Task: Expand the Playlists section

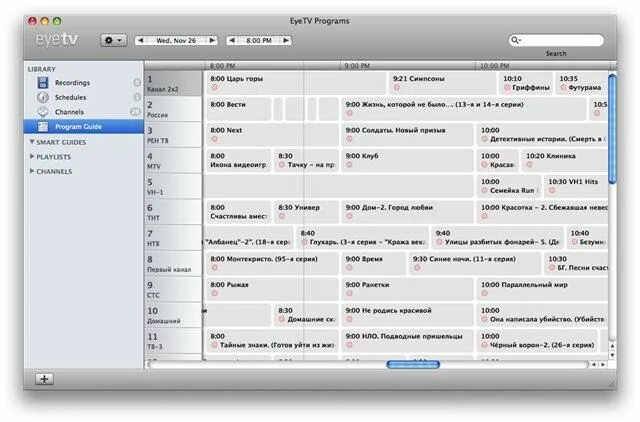Action: point(32,156)
